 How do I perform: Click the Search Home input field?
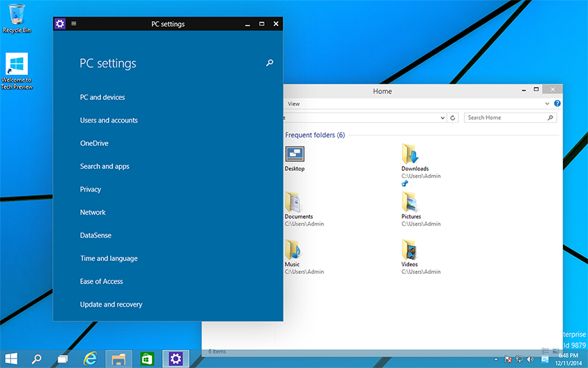click(x=506, y=118)
